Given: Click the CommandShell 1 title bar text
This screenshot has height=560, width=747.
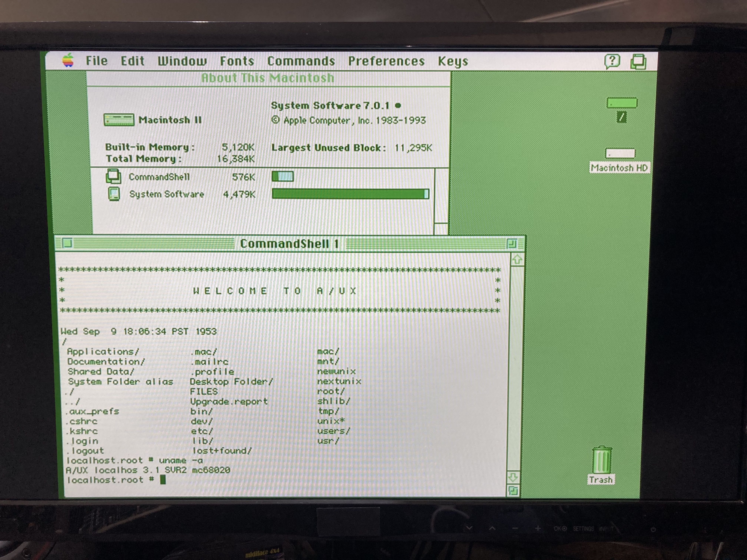Looking at the screenshot, I should [289, 244].
